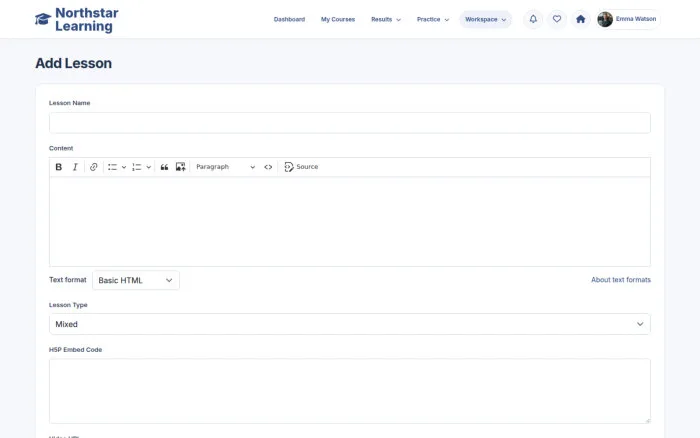The height and width of the screenshot is (438, 700).
Task: Insert a bulleted list
Action: coord(112,167)
